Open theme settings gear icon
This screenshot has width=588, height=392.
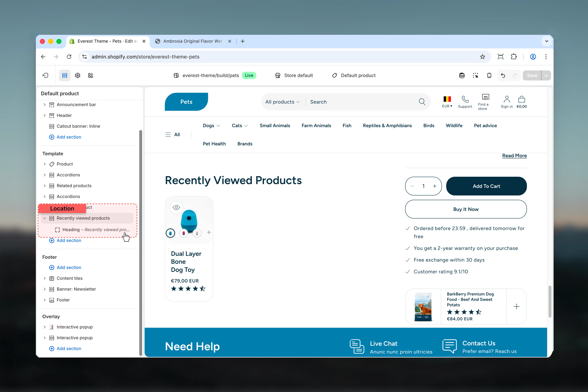[78, 75]
